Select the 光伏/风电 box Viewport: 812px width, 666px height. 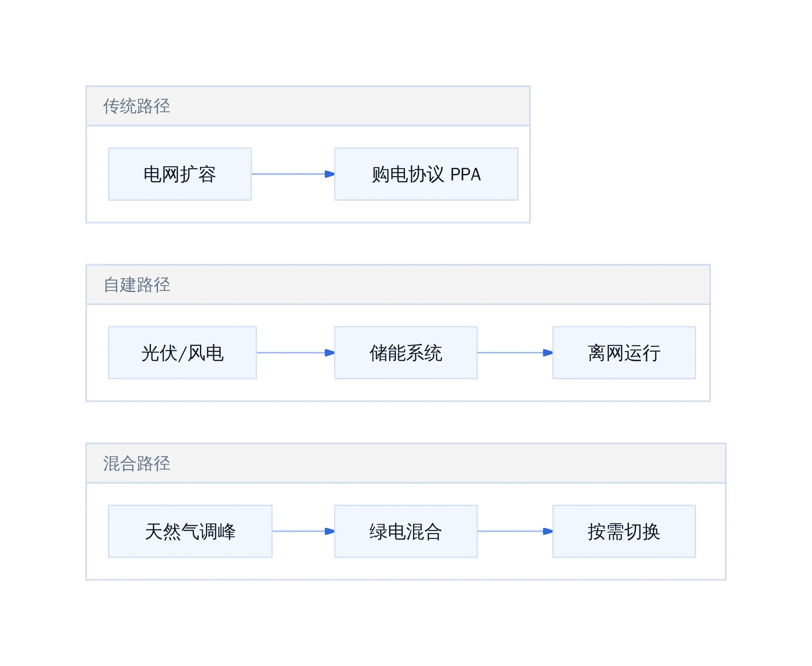pos(183,353)
